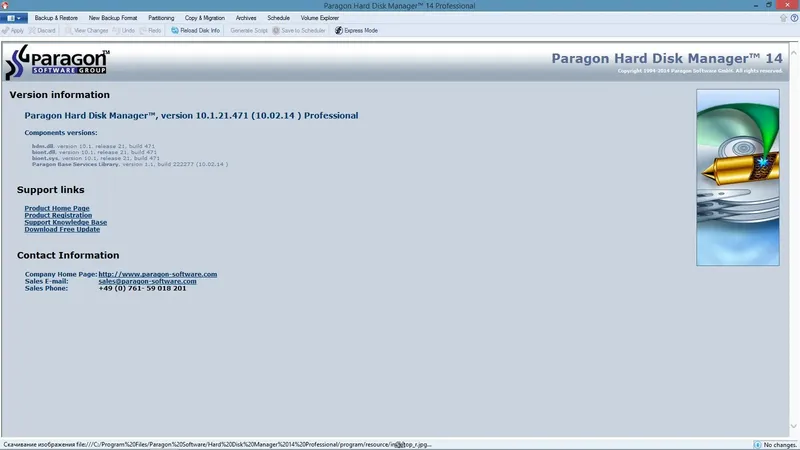Click the Download Free Update link

pos(62,230)
